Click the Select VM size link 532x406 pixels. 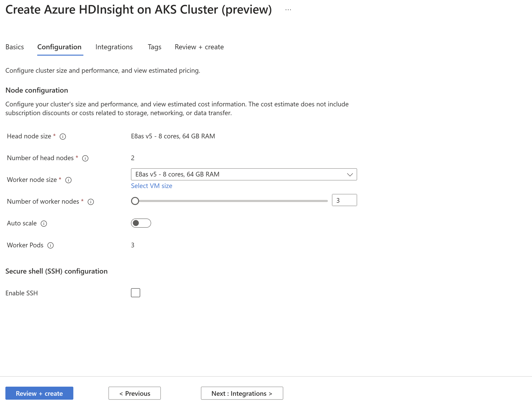pos(152,186)
